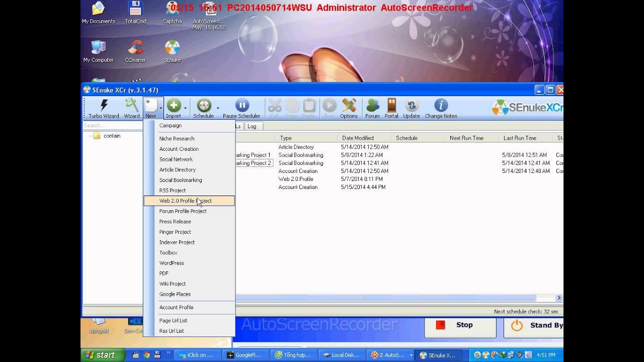The width and height of the screenshot is (644, 362).
Task: Click the Paste clipboard icon
Action: click(309, 108)
